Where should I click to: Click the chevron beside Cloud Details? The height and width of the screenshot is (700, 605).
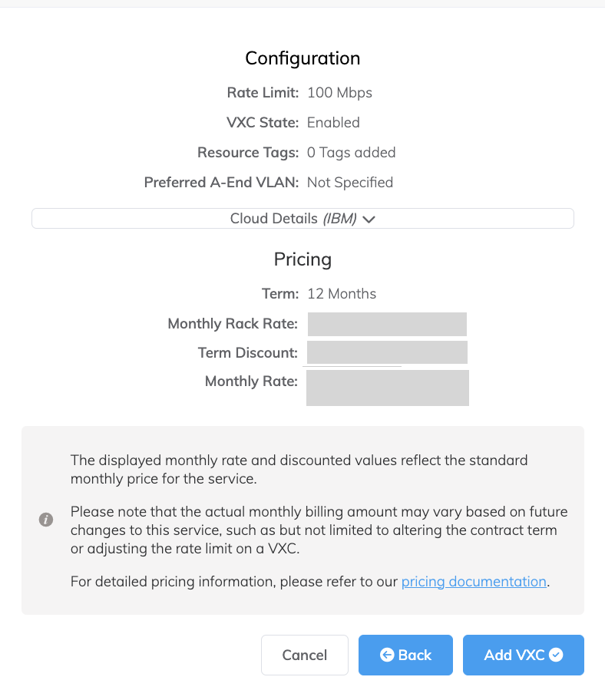coord(369,220)
